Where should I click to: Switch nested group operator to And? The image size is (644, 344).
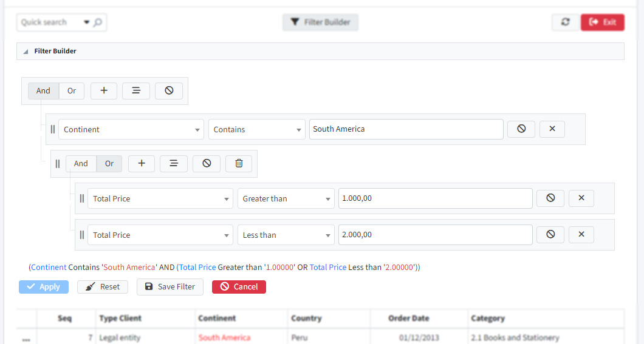pos(81,163)
